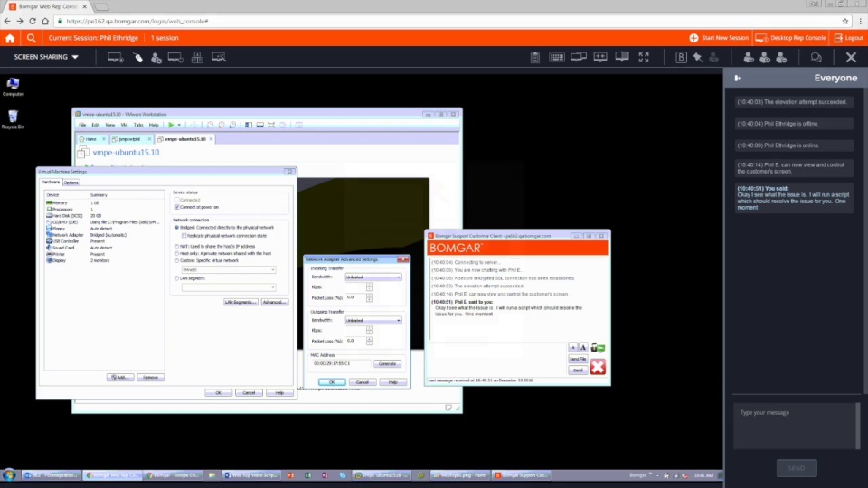Click the Start New Session plus icon

tap(693, 38)
